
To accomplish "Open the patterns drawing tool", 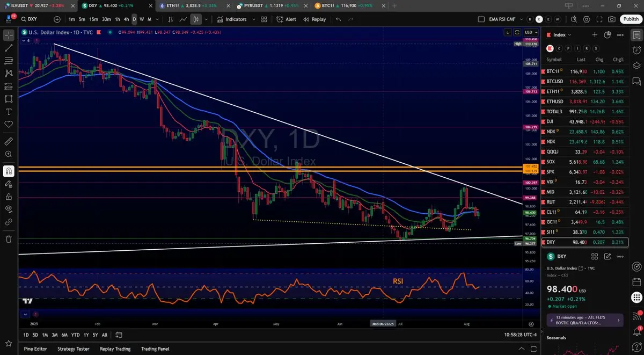I will tap(9, 74).
